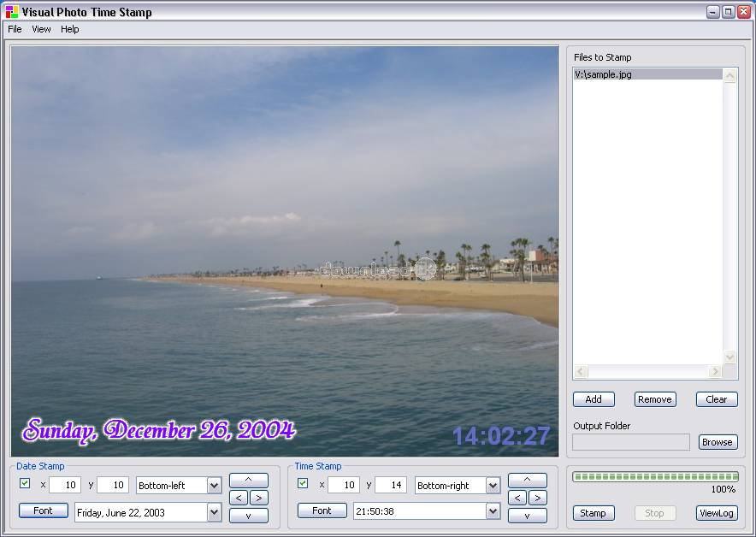Click the file list scroll up arrow

pos(730,76)
